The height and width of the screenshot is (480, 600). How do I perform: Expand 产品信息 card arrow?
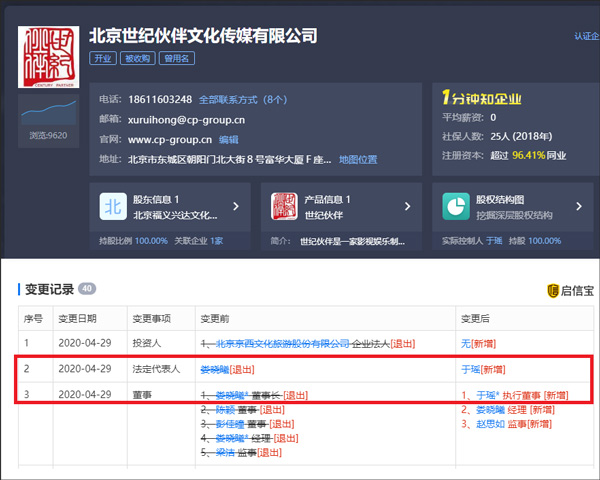(x=408, y=206)
